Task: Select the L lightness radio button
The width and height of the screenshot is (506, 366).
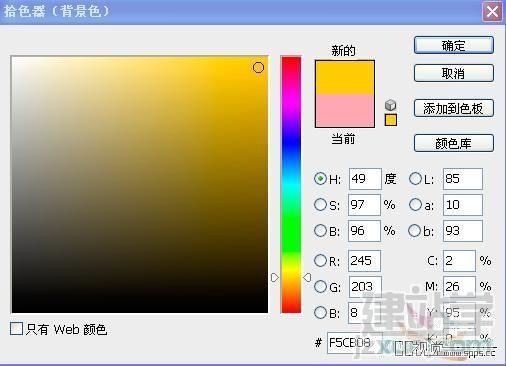Action: (415, 179)
